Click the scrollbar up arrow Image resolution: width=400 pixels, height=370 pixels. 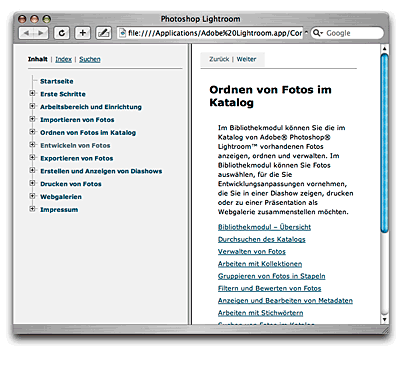click(384, 49)
